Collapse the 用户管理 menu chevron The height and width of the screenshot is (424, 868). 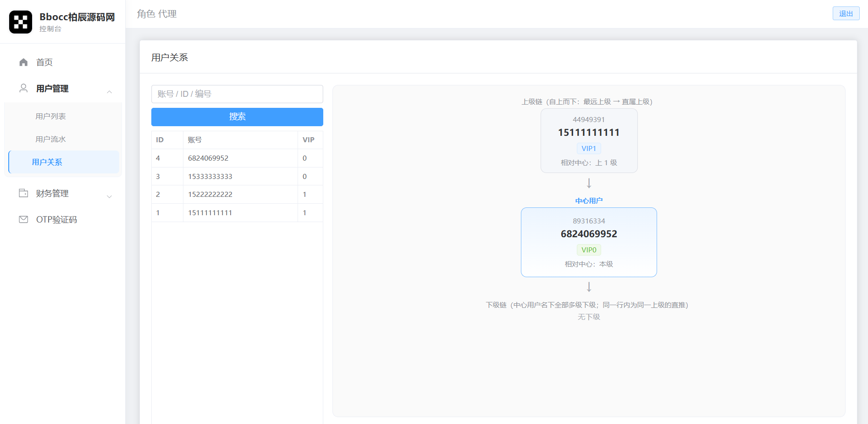coord(109,92)
